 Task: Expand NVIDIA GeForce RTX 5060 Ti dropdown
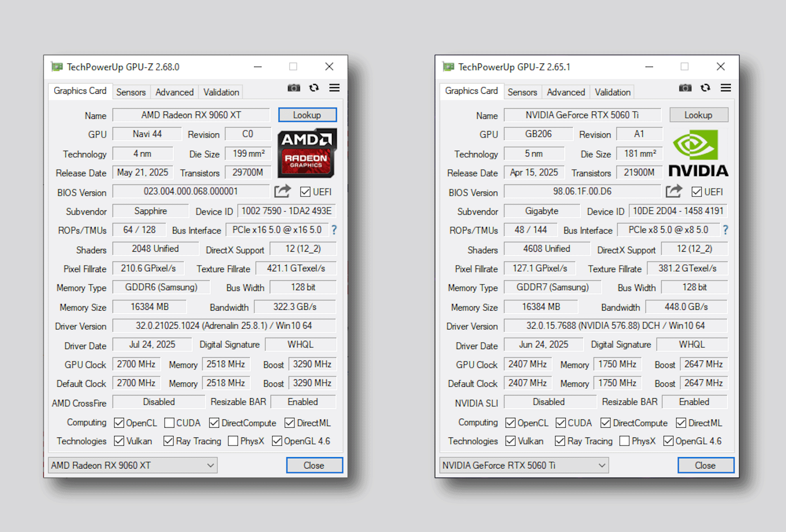[602, 465]
